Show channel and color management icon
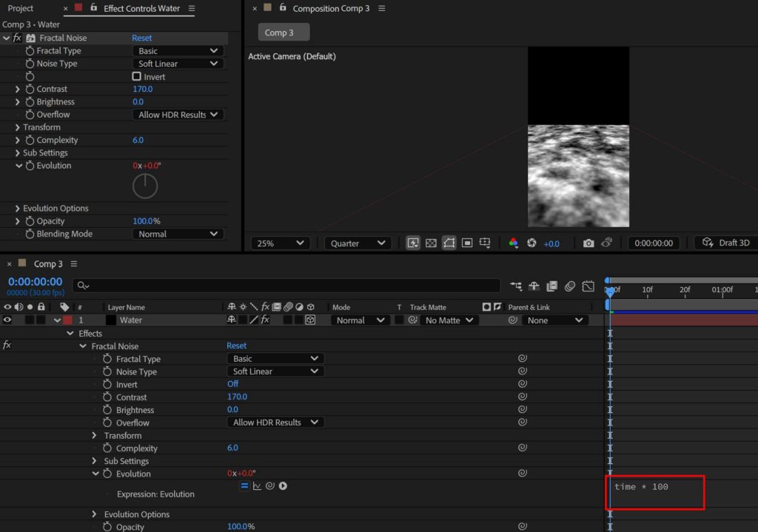This screenshot has height=532, width=758. [x=514, y=243]
